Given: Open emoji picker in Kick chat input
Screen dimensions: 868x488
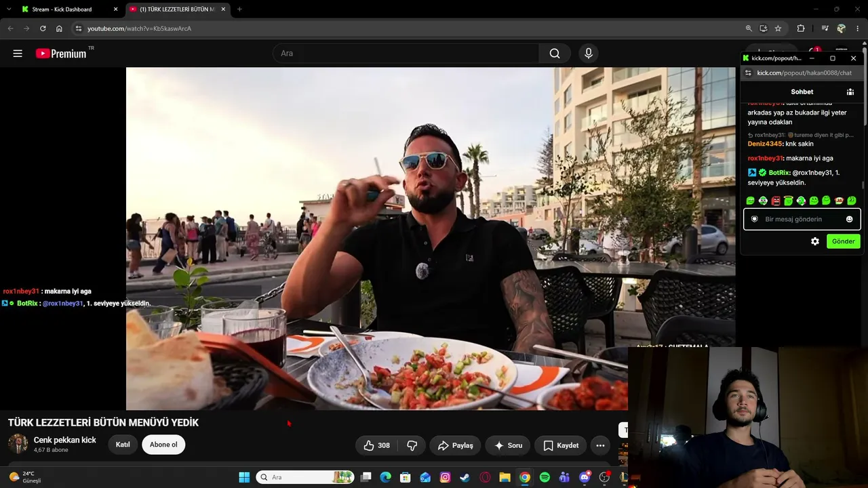Looking at the screenshot, I should (849, 219).
